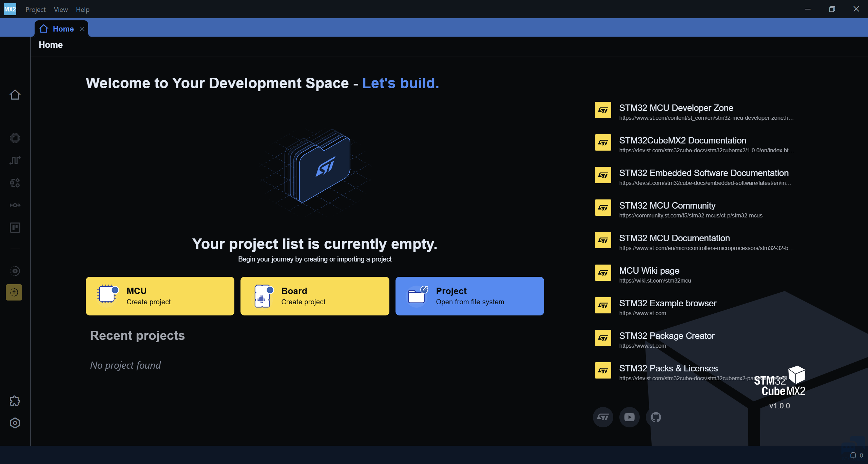Open the hexagon settings icon in sidebar

pos(15,423)
